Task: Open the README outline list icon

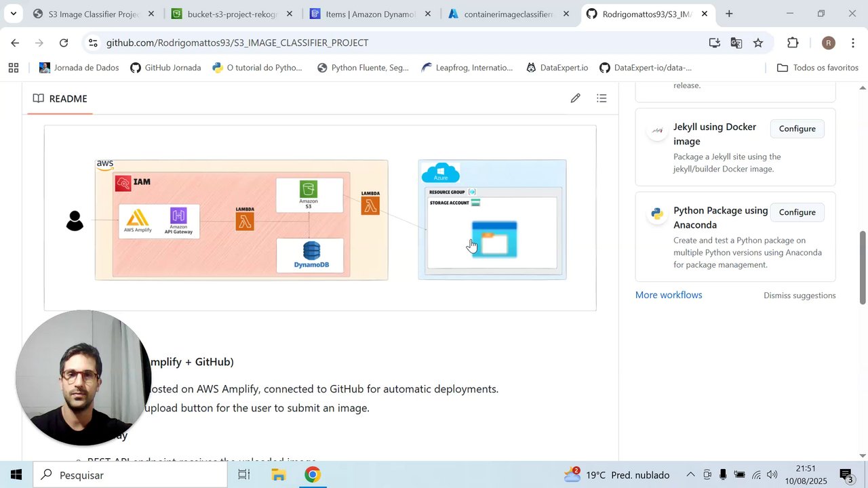Action: pyautogui.click(x=601, y=98)
